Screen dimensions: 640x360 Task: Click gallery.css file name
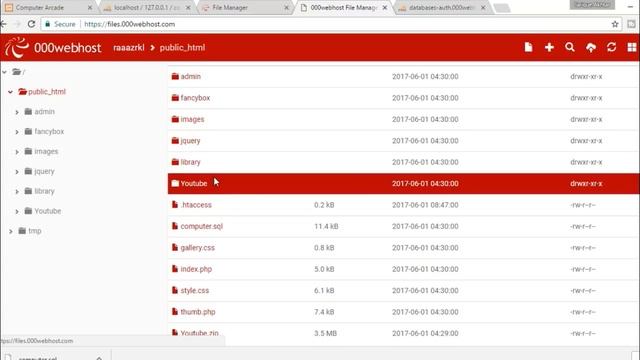198,248
